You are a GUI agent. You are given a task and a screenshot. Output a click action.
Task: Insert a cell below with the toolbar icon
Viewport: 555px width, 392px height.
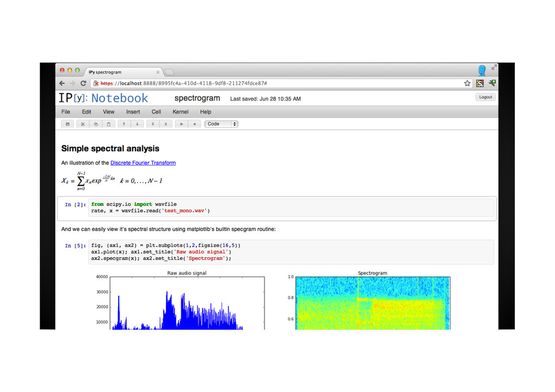[166, 124]
